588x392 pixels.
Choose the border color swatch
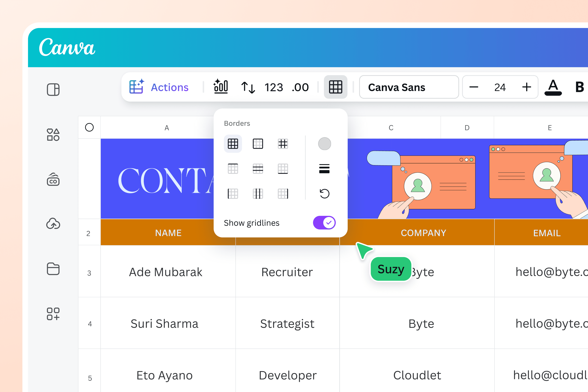coord(324,144)
